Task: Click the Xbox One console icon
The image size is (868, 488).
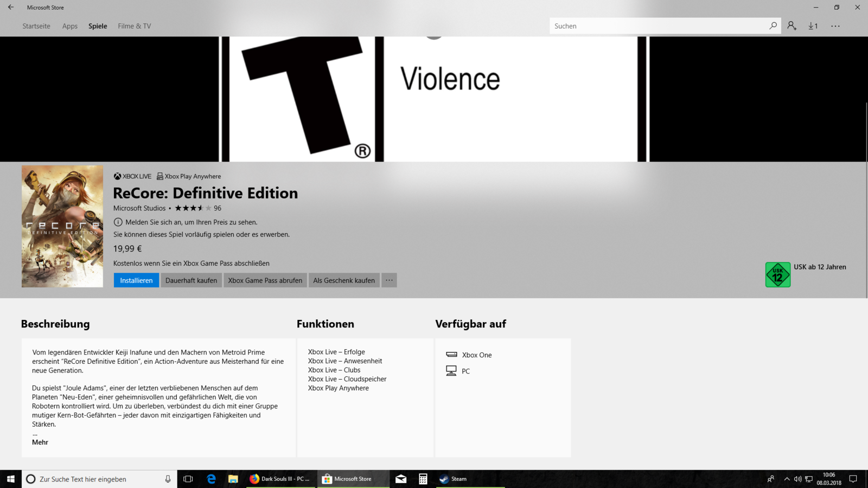Action: (x=451, y=355)
